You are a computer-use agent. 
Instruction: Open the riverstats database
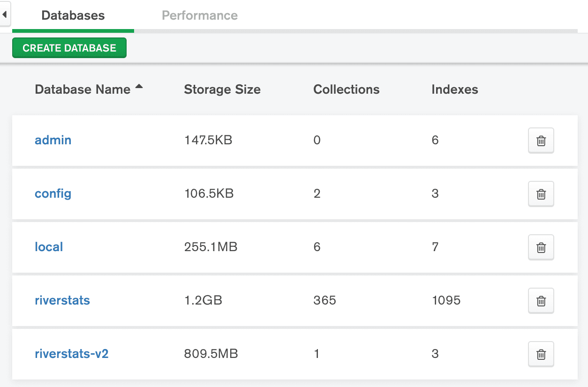click(x=62, y=301)
